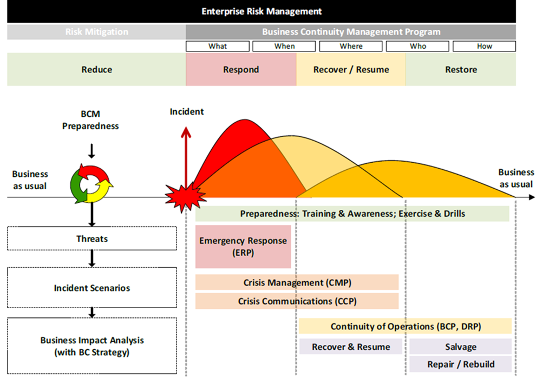
Task: Click the Repair / Rebuild box
Action: (x=460, y=364)
